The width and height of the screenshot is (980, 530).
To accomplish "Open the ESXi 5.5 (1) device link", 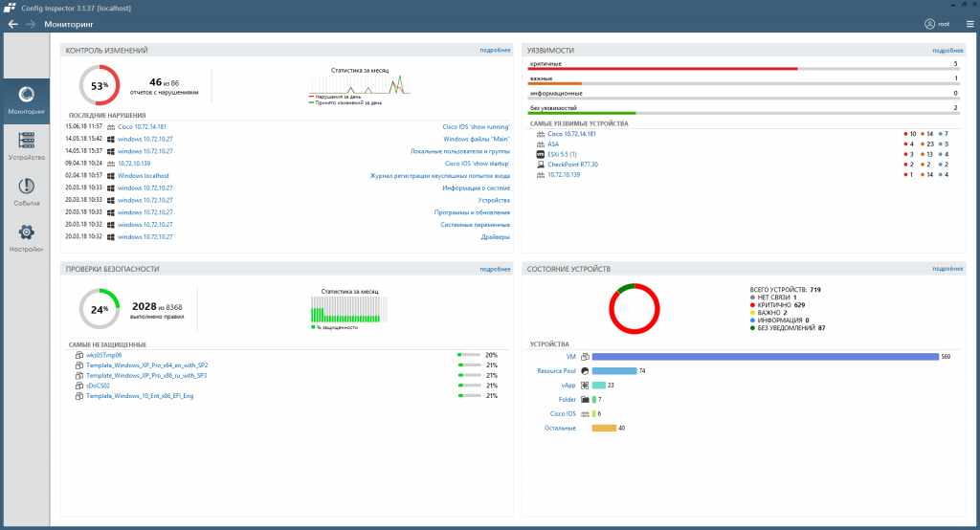I will (562, 154).
